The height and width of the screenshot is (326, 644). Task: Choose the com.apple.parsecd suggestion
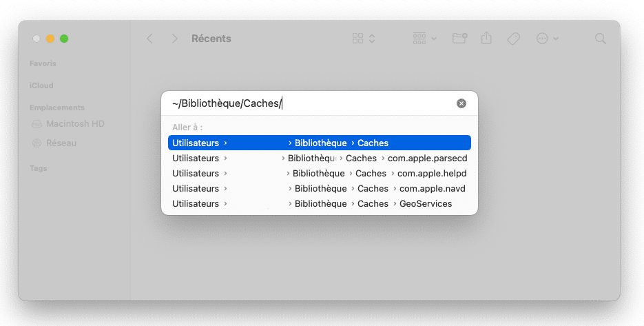(x=319, y=159)
